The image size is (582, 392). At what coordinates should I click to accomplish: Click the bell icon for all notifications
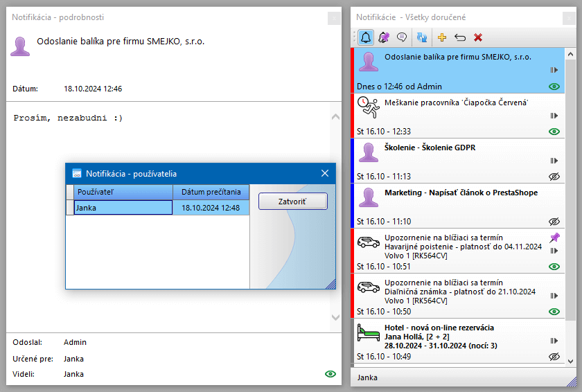[x=366, y=37]
